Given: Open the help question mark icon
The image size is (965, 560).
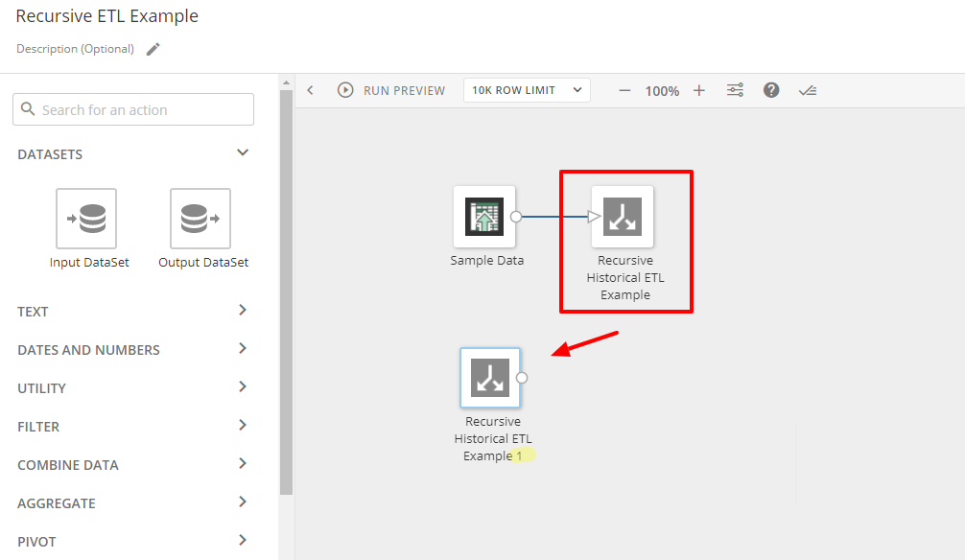Looking at the screenshot, I should [x=771, y=89].
